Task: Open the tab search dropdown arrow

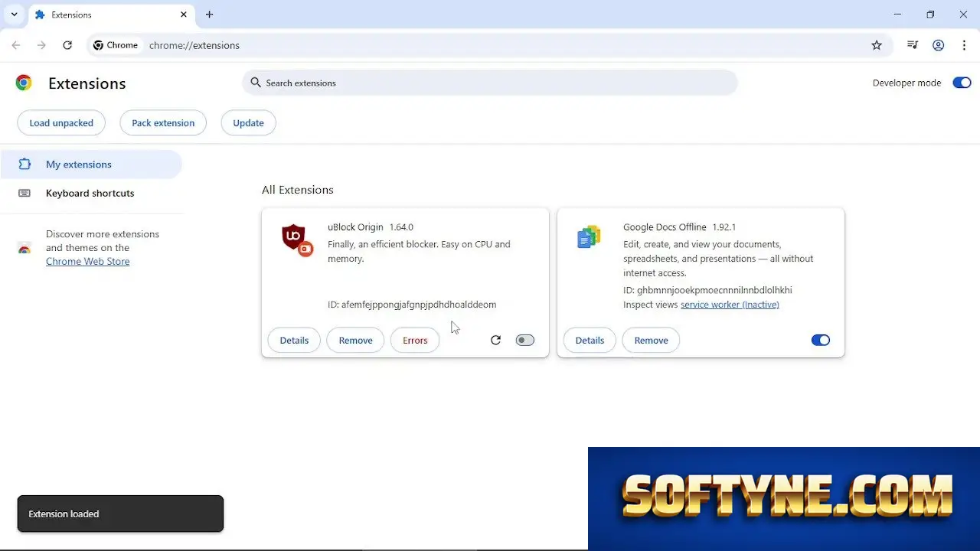Action: 14,15
